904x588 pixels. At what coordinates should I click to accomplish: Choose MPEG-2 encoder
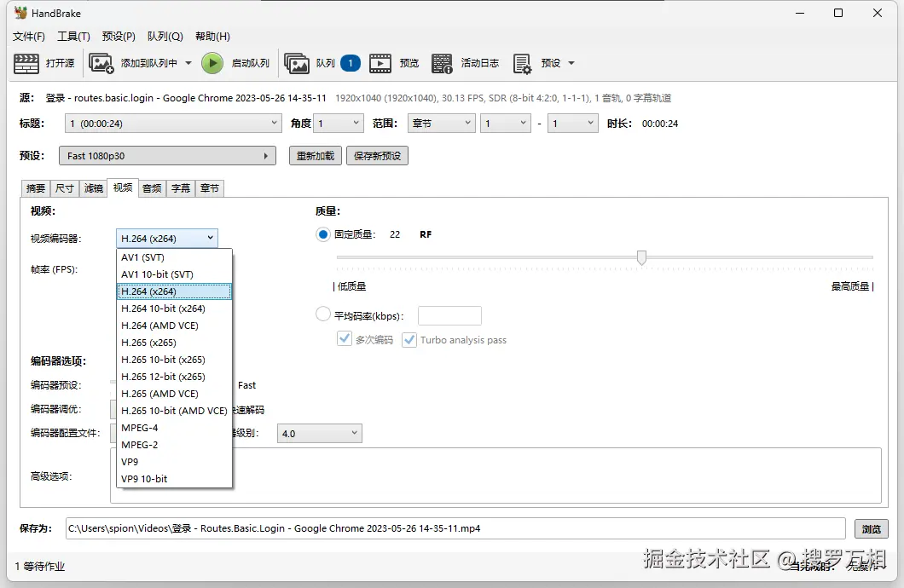coord(174,445)
